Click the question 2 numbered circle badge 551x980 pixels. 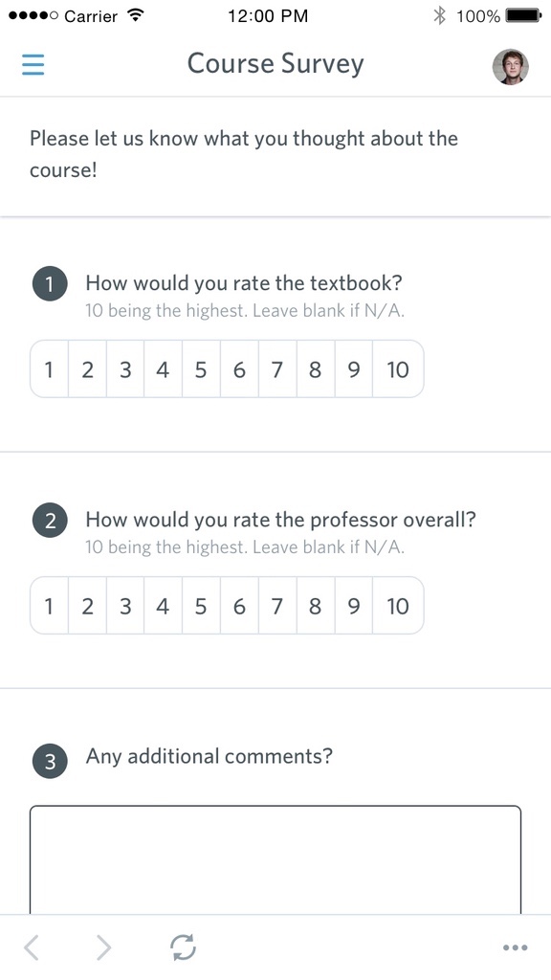(x=50, y=520)
